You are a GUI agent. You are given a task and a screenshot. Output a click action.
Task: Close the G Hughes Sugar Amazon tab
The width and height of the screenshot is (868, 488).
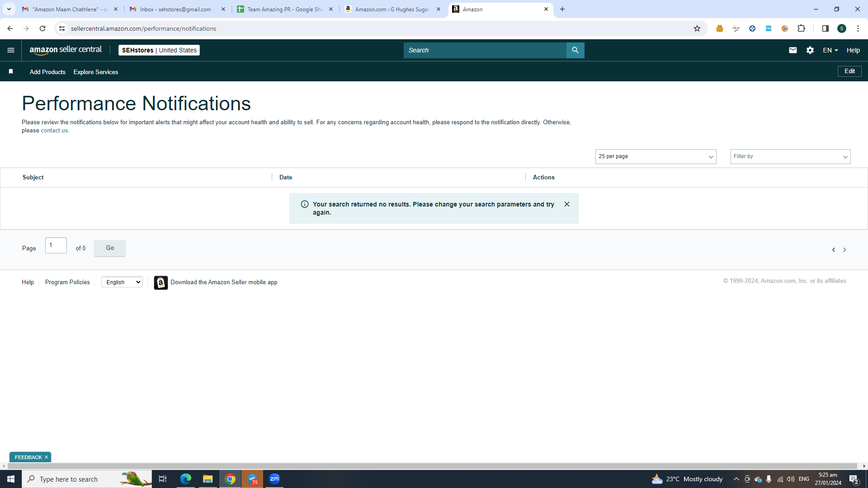pos(438,9)
